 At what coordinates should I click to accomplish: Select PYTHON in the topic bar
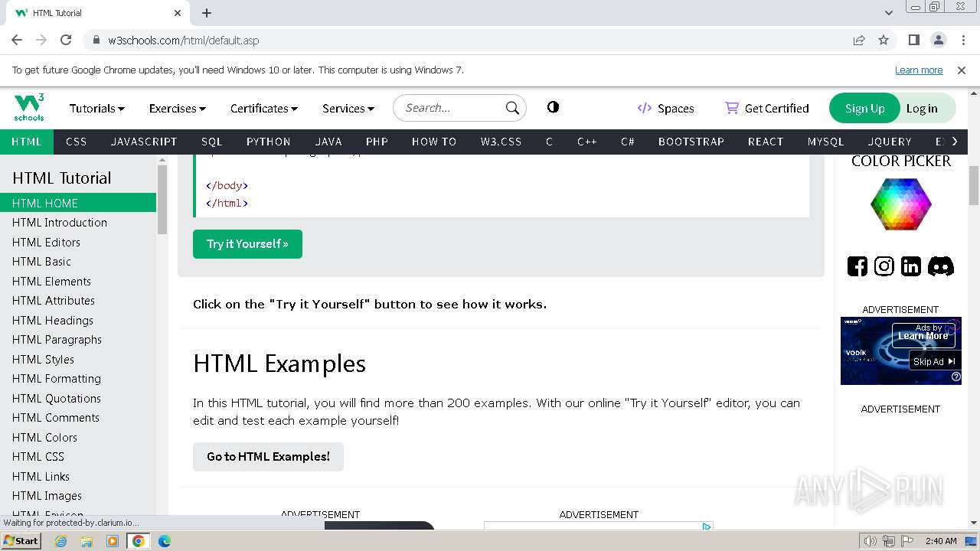[269, 142]
